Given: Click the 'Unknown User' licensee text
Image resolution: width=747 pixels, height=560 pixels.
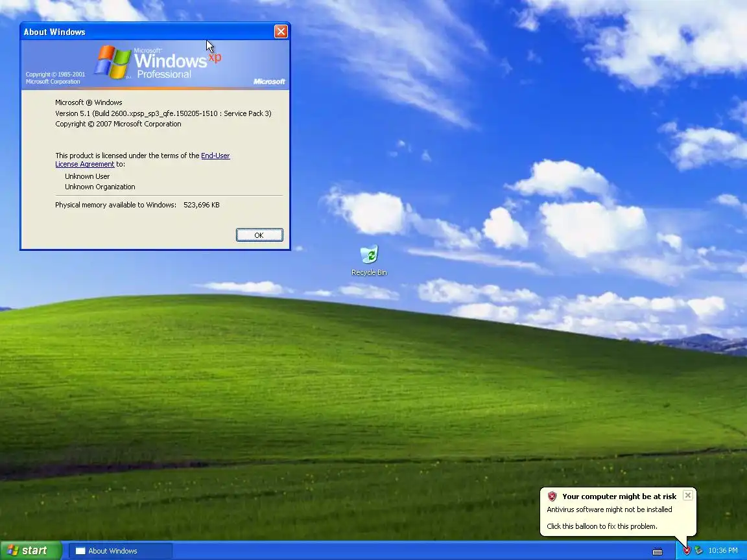Looking at the screenshot, I should pos(87,176).
